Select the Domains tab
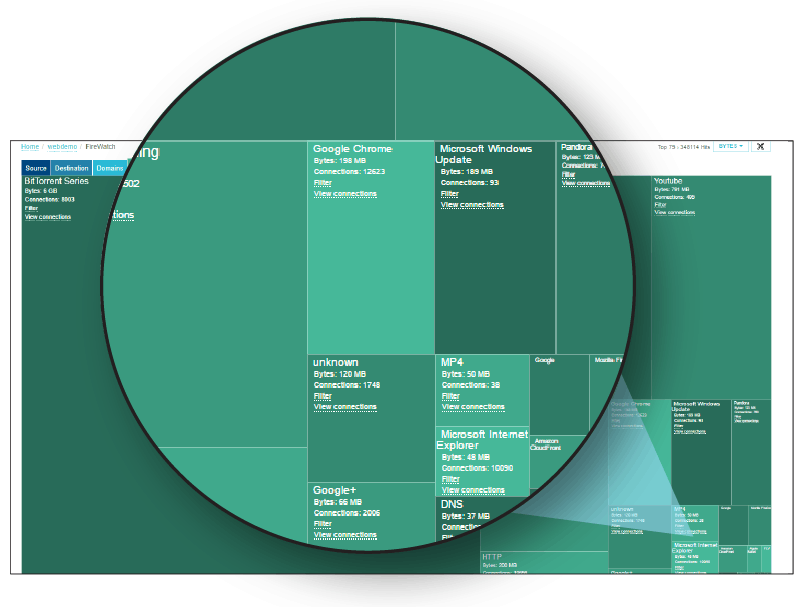 click(109, 169)
